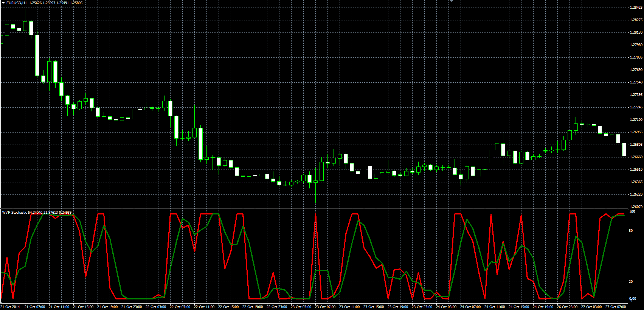Click the 1.27245 price label
The height and width of the screenshot is (310, 644).
click(636, 107)
